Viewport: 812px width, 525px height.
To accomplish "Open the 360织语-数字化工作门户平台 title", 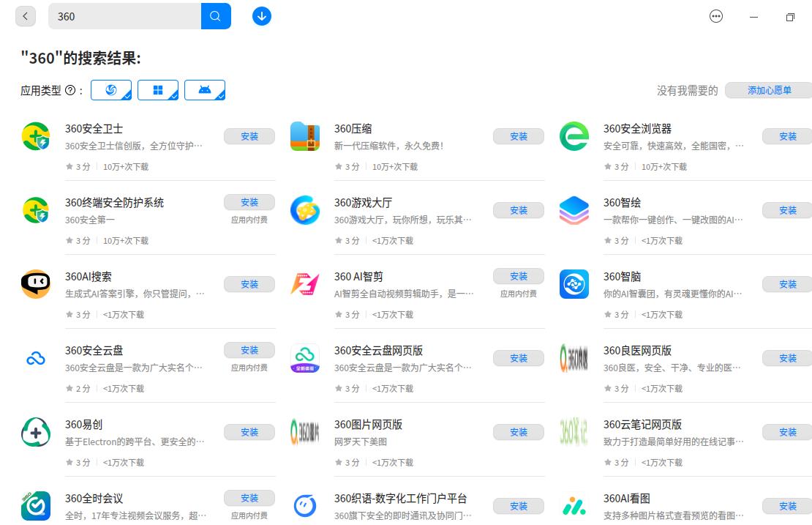I will [400, 499].
